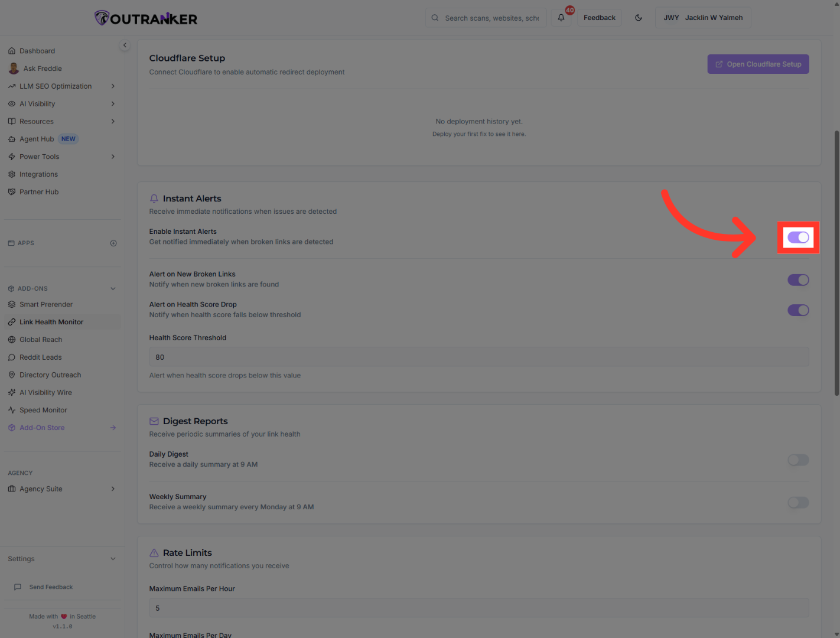This screenshot has height=638, width=840.
Task: Toggle Alert on Health Score Drop
Action: 798,310
